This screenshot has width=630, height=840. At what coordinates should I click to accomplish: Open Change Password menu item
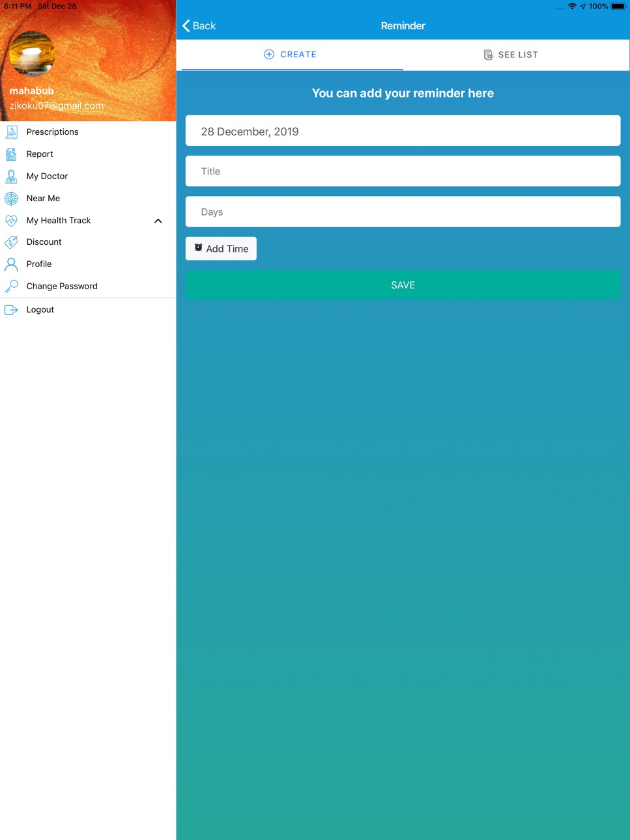point(88,287)
